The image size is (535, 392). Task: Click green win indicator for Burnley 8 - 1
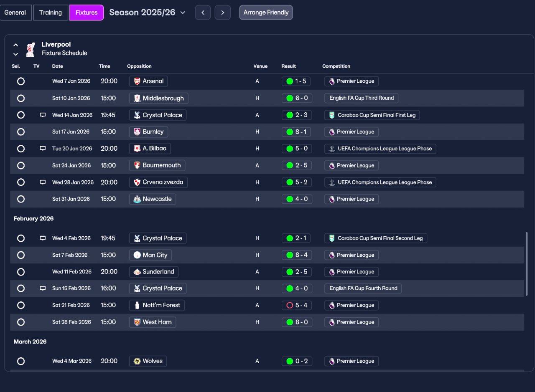290,132
